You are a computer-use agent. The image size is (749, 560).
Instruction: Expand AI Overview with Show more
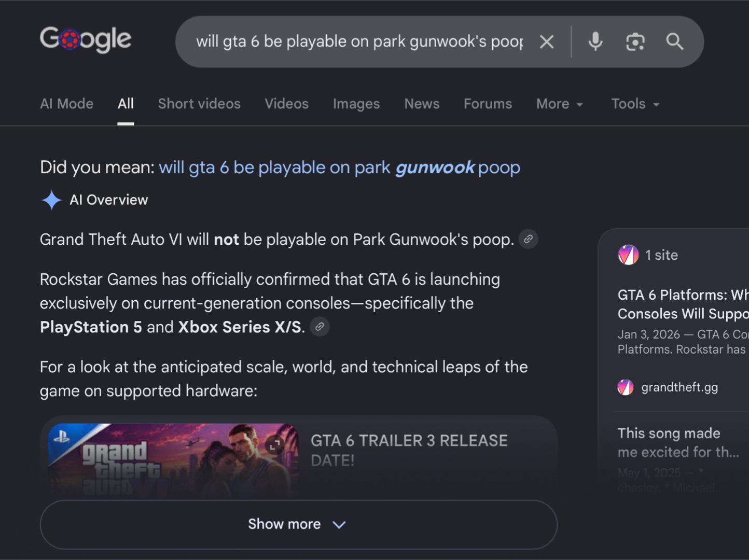299,524
